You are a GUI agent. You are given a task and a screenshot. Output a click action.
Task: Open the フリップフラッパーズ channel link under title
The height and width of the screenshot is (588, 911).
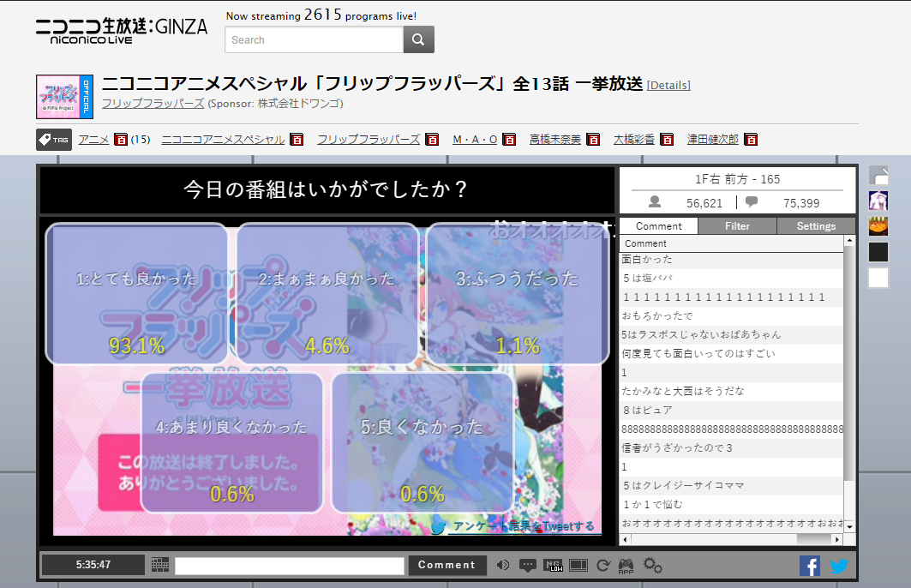(x=153, y=104)
